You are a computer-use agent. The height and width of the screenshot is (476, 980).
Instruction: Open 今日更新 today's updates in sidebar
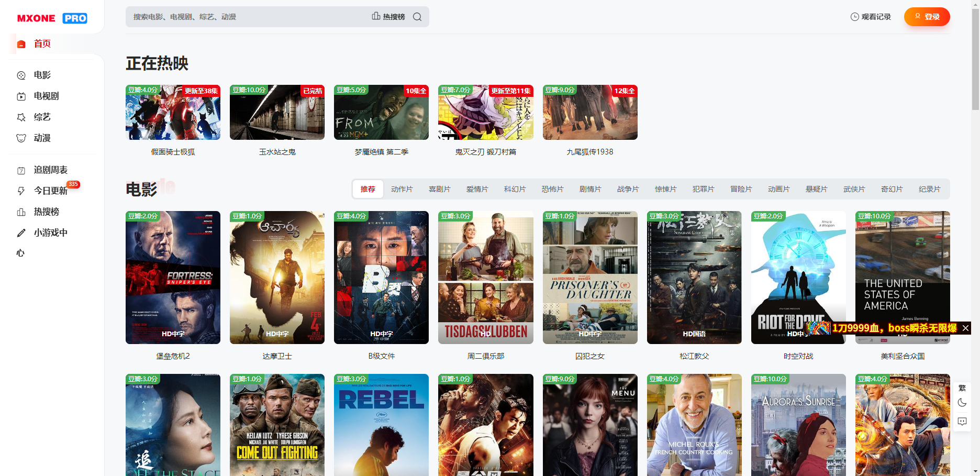(x=51, y=191)
